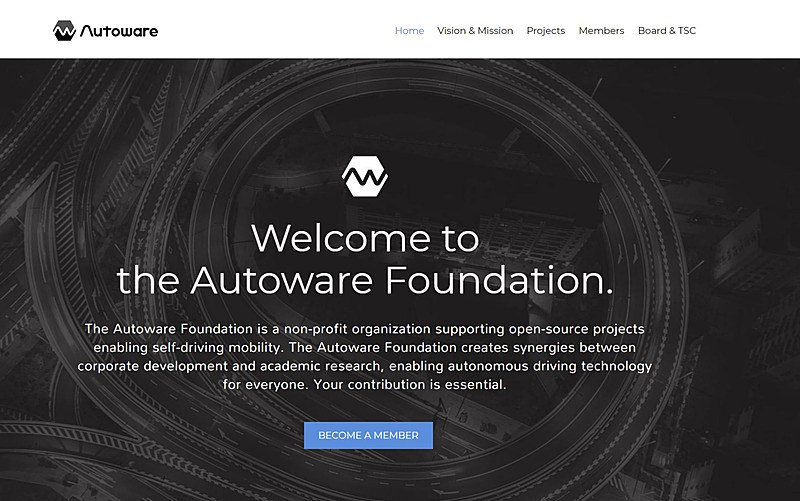
Task: Click the paragraph starting 'The Autoware Foundation is a non-profit'
Action: point(365,357)
